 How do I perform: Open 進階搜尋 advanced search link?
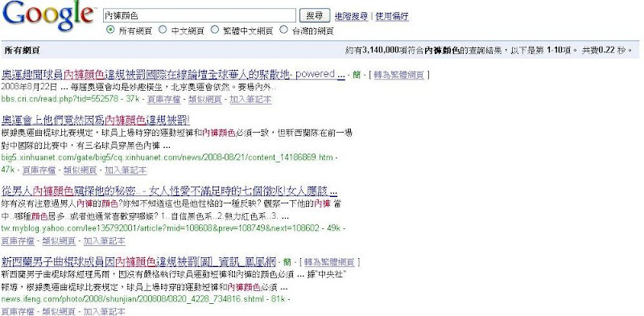351,16
